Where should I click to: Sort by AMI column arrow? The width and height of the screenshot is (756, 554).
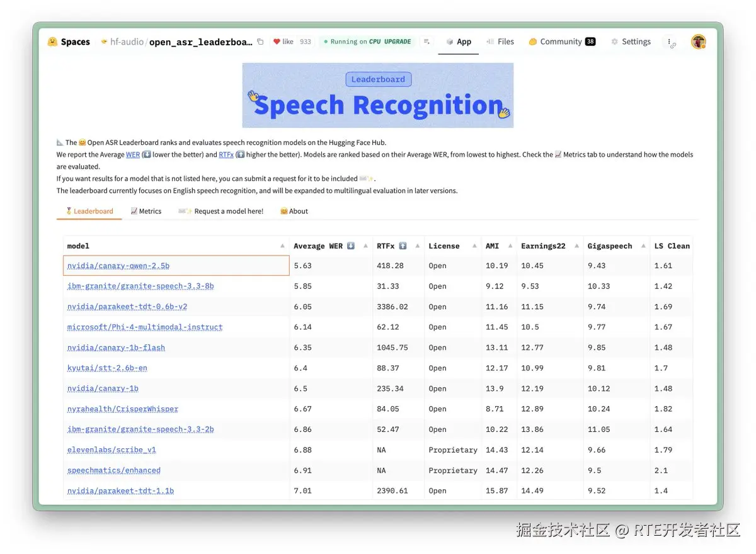(510, 246)
